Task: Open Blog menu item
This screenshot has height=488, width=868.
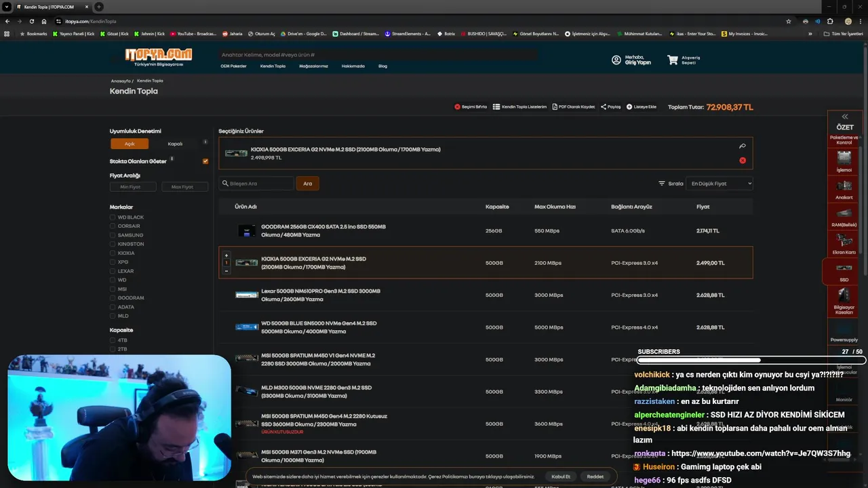Action: (382, 66)
